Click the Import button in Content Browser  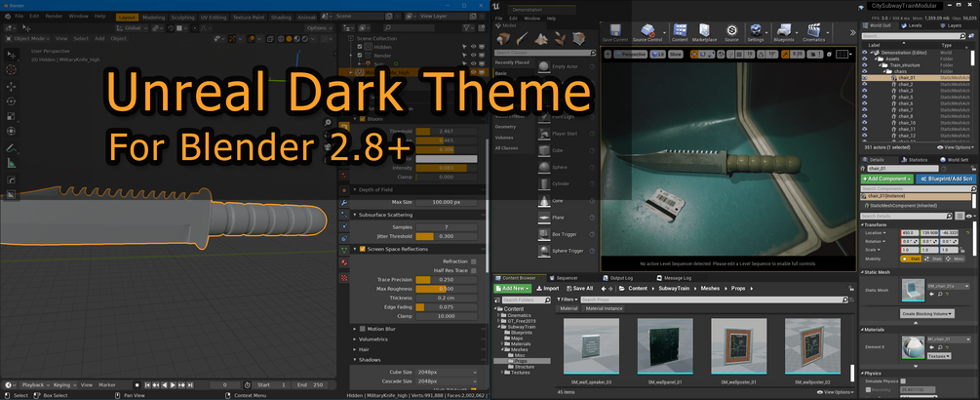[x=547, y=289]
